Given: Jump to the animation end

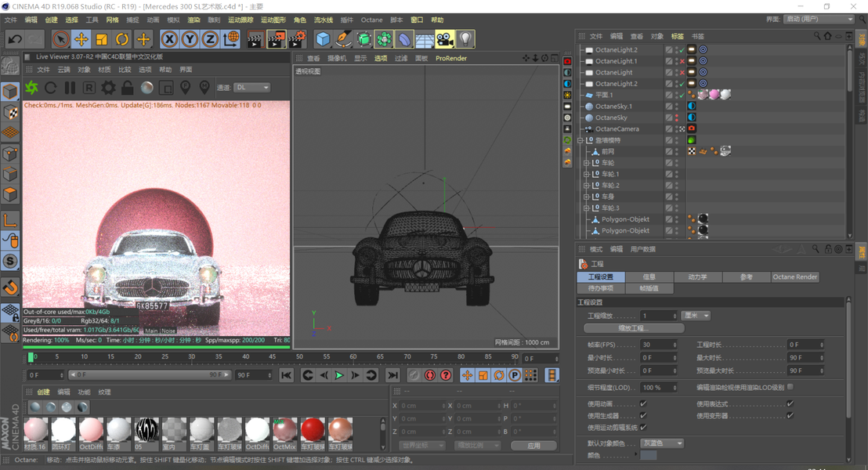Looking at the screenshot, I should [x=392, y=375].
